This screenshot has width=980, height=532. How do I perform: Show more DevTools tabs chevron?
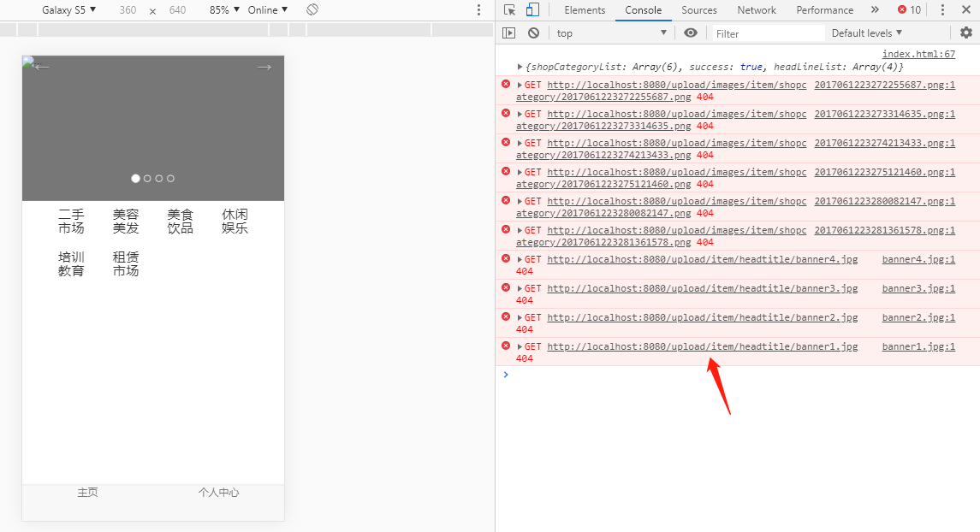point(875,10)
